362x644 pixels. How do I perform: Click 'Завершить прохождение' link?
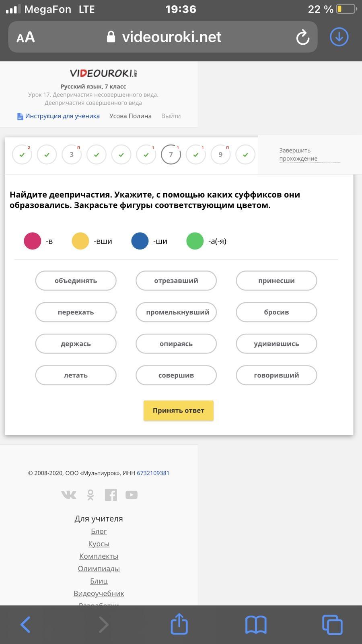click(x=298, y=155)
